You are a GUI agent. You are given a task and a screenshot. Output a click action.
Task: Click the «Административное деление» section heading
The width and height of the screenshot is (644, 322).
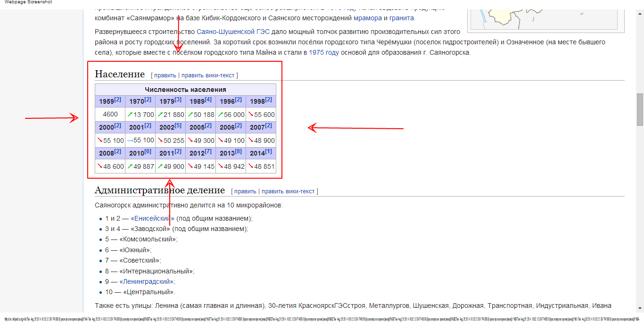click(x=160, y=190)
